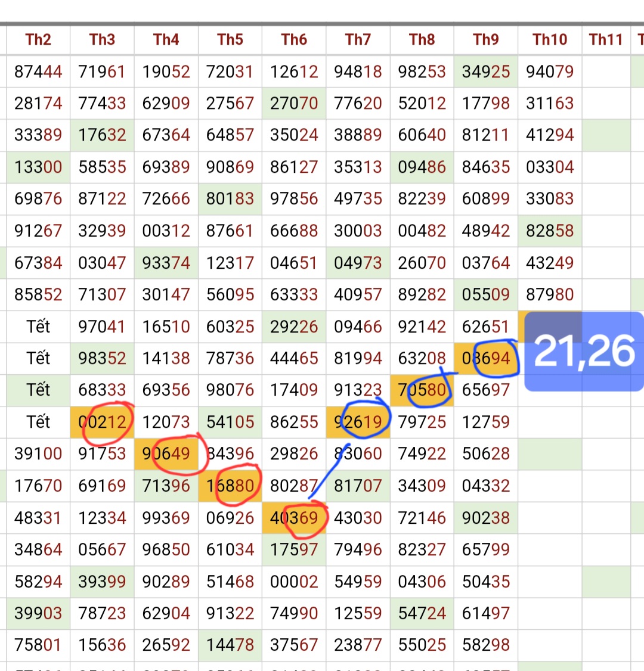Click cell 58298 in Th9 column
Viewport: 644px width, 671px height.
(x=486, y=645)
